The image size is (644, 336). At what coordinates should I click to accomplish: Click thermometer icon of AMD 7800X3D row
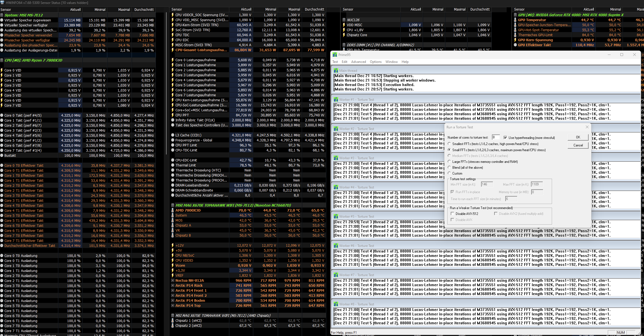tap(173, 210)
